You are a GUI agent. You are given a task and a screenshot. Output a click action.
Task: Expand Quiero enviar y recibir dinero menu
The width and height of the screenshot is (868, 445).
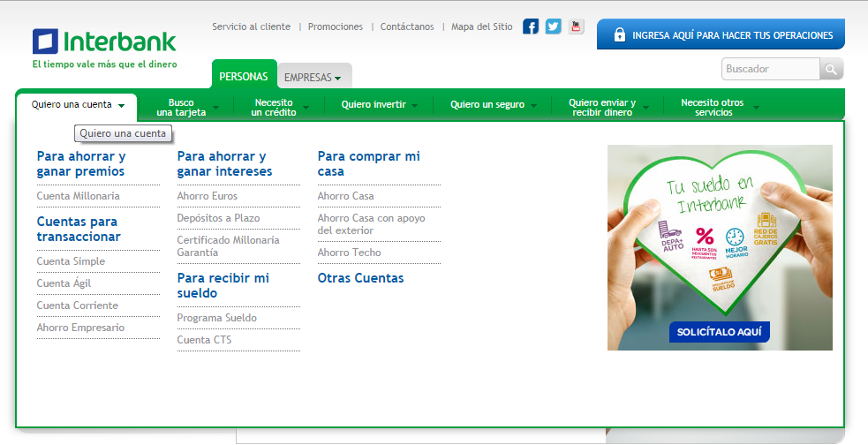click(608, 108)
